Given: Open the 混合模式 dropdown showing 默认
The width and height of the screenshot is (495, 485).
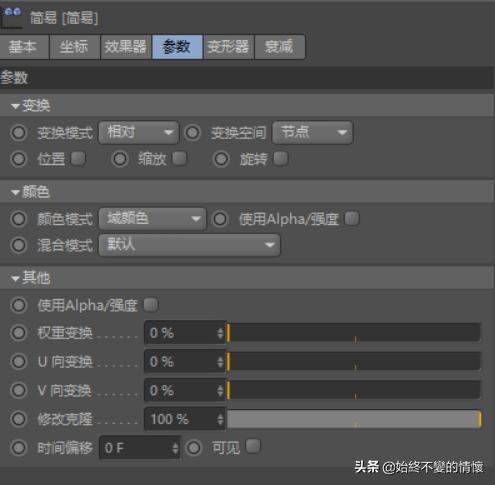Looking at the screenshot, I should pyautogui.click(x=189, y=245).
